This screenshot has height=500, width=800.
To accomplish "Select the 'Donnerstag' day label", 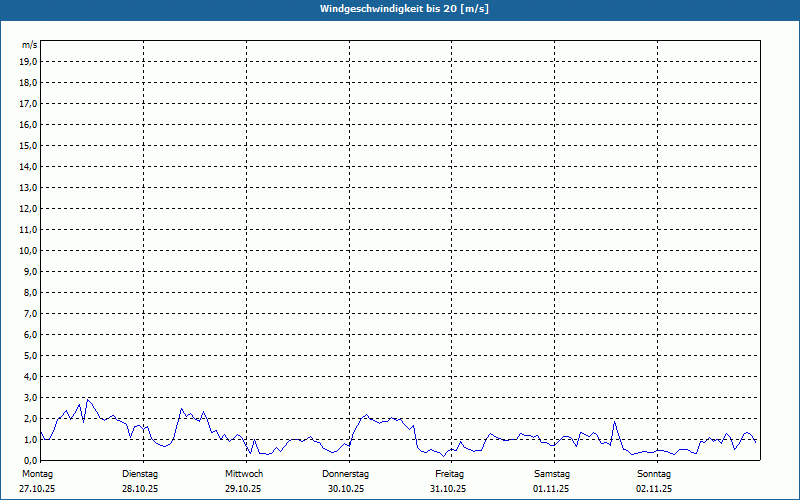I will click(x=346, y=473).
